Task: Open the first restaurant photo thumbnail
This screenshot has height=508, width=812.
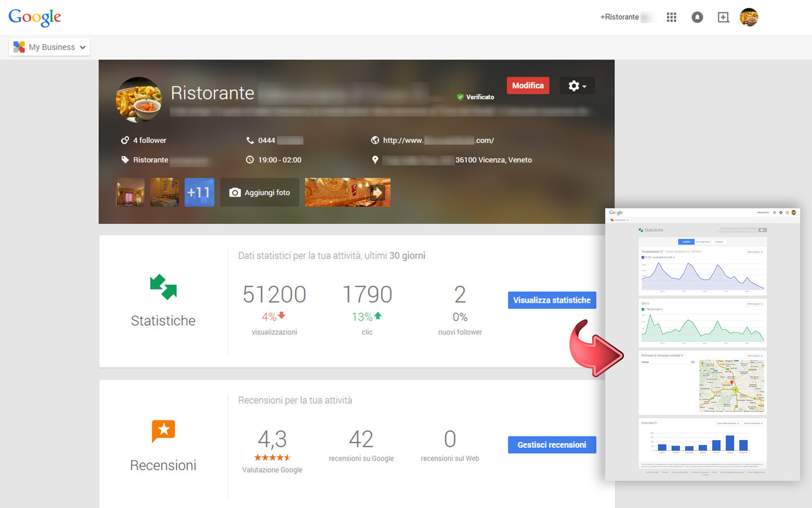Action: coord(130,192)
